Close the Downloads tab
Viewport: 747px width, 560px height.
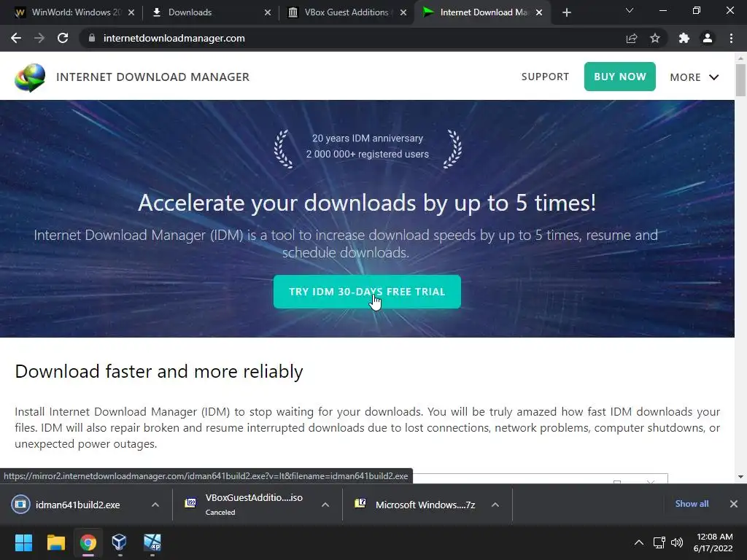click(x=268, y=12)
